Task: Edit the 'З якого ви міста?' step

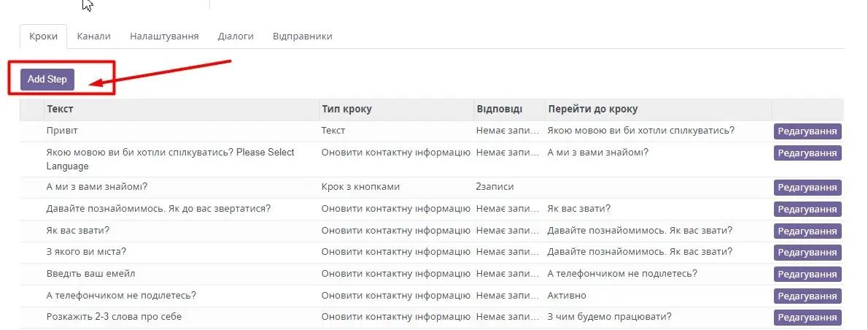Action: point(807,253)
